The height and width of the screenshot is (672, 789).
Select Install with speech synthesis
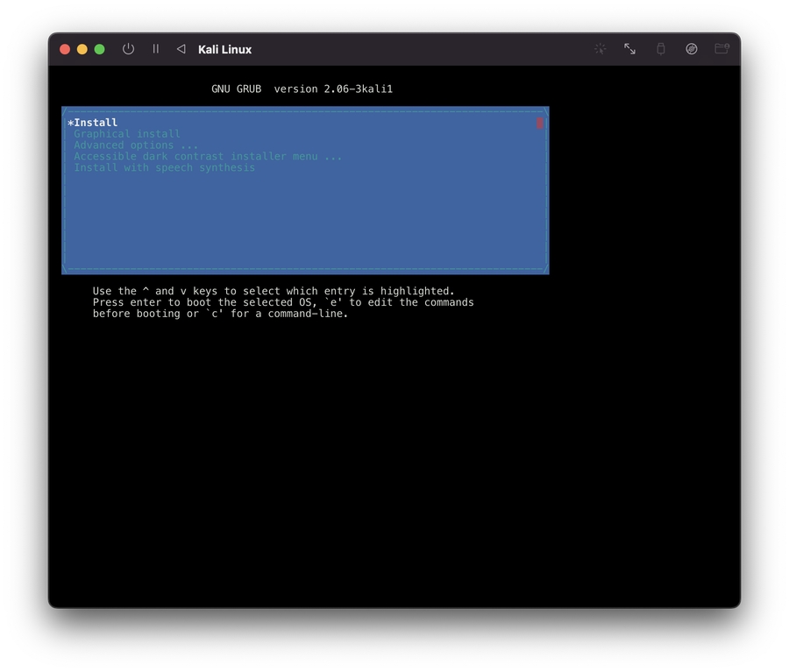pyautogui.click(x=164, y=168)
